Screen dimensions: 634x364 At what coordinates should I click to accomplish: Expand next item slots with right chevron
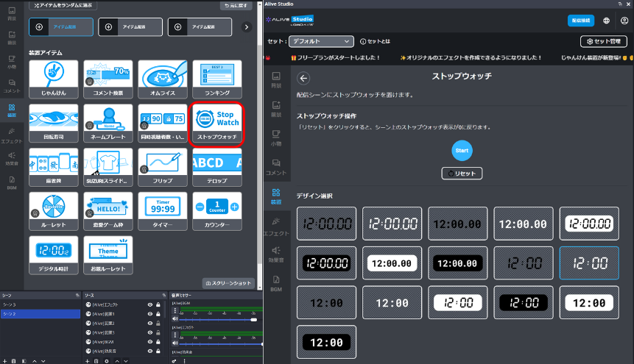point(246,27)
